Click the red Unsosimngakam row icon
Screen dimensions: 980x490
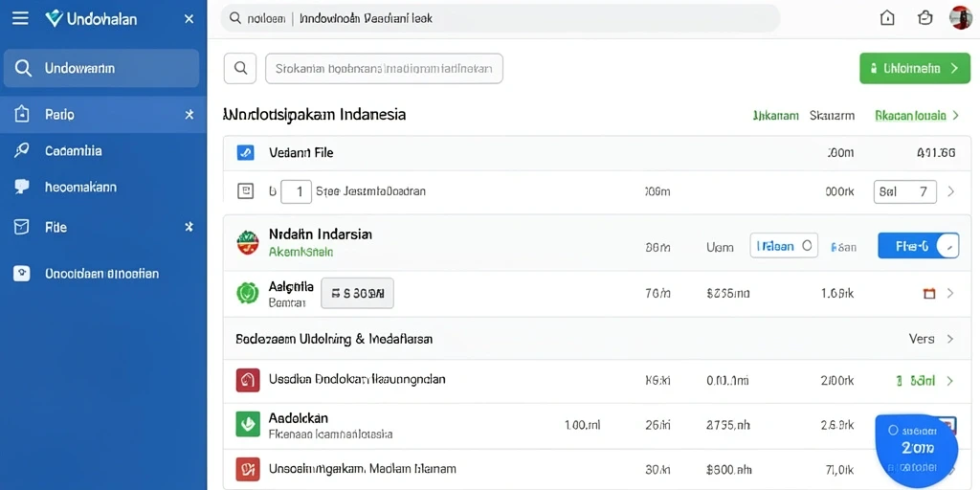click(248, 468)
